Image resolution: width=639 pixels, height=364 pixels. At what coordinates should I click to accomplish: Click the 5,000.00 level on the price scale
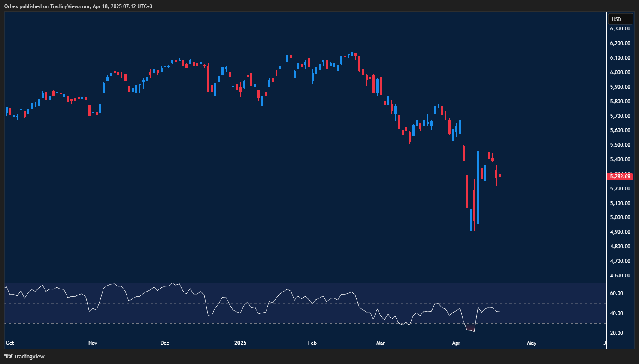(x=620, y=217)
